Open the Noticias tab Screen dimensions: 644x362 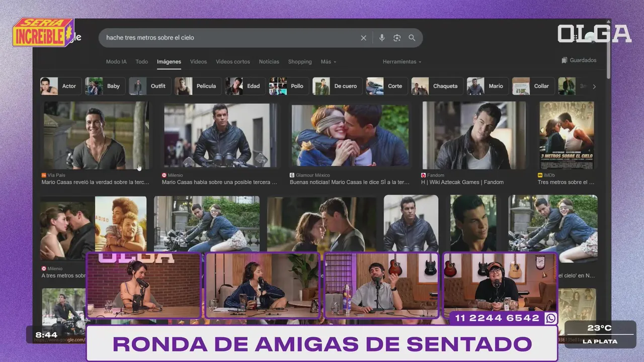[269, 62]
